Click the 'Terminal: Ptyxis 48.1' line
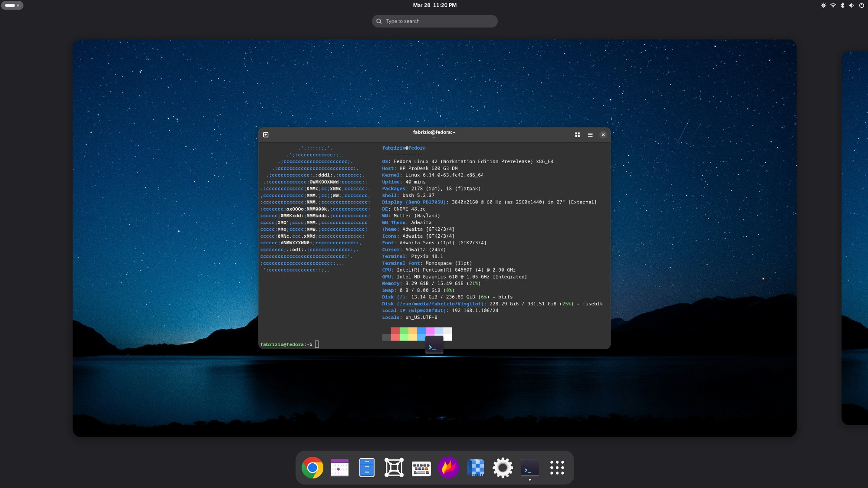The image size is (868, 488). point(412,256)
